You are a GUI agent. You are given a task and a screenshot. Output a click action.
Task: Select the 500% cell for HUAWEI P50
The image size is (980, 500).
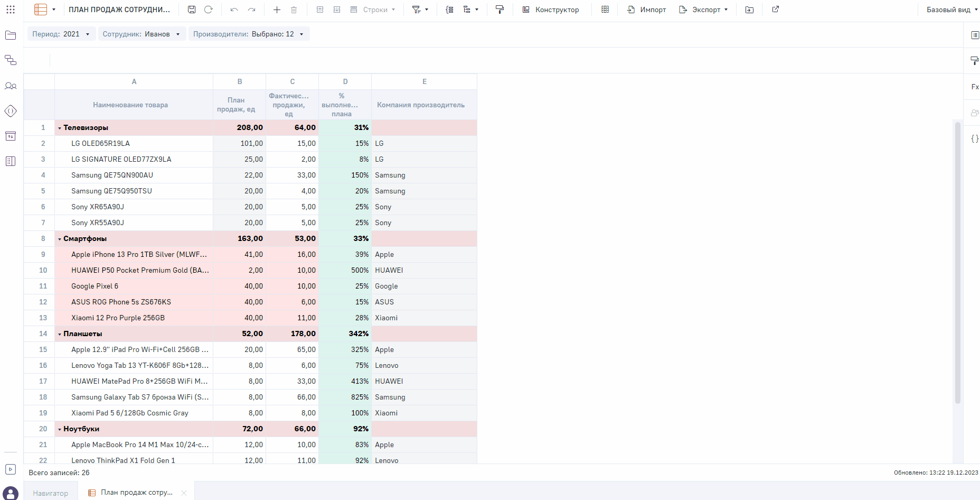(x=345, y=271)
